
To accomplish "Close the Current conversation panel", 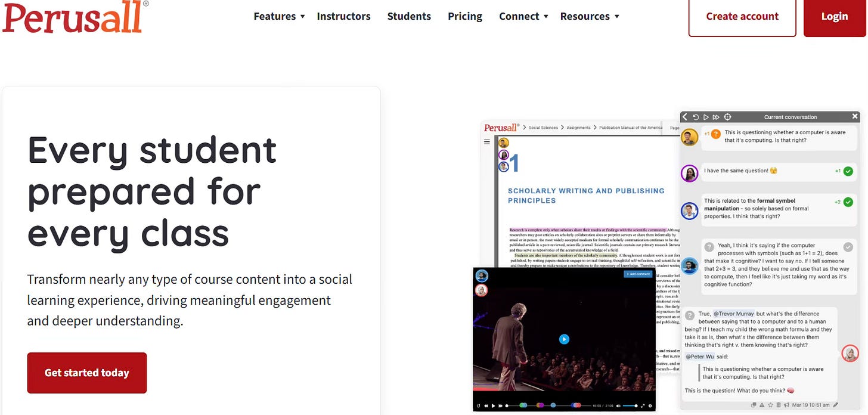I will coord(855,116).
